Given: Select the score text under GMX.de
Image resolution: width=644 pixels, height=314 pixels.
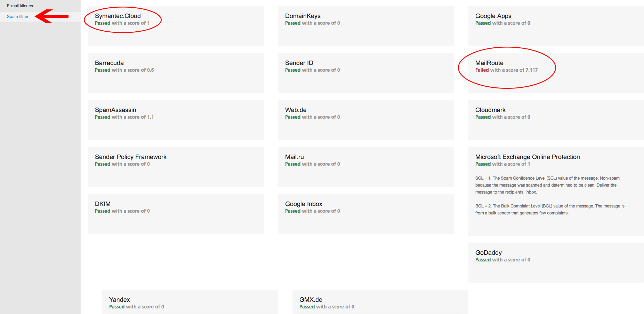Looking at the screenshot, I should (x=327, y=307).
